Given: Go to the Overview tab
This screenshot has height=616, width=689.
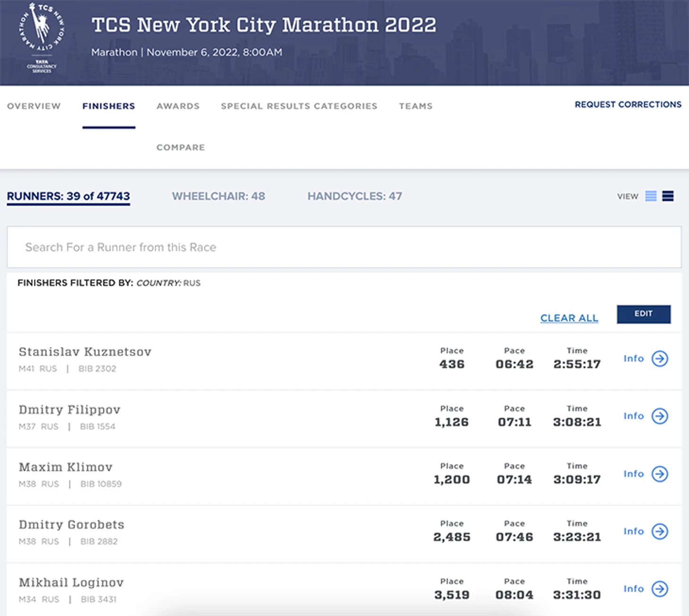Looking at the screenshot, I should point(34,106).
